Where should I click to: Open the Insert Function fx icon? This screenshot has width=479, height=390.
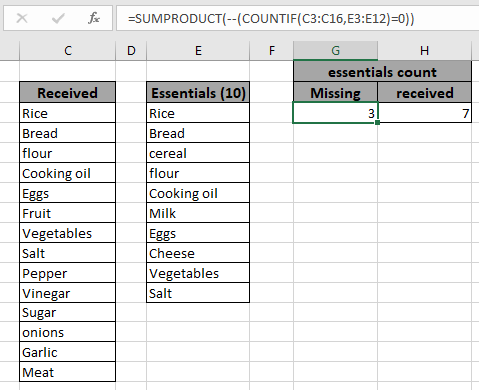[x=94, y=18]
